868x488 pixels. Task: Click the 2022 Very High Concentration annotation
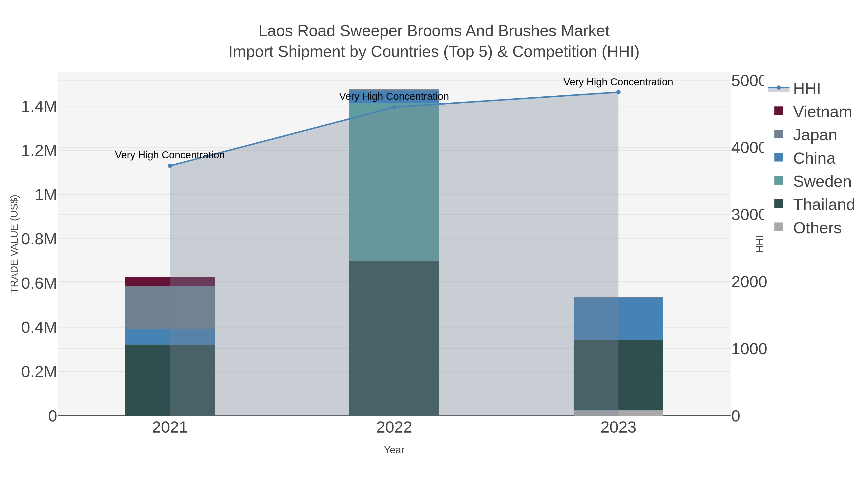click(394, 96)
